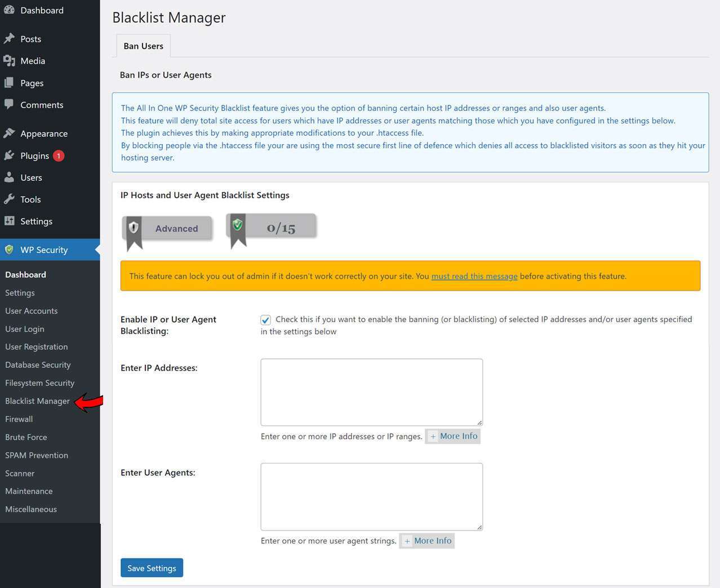The height and width of the screenshot is (588, 720).
Task: Expand More Info for user agent strings
Action: [427, 541]
